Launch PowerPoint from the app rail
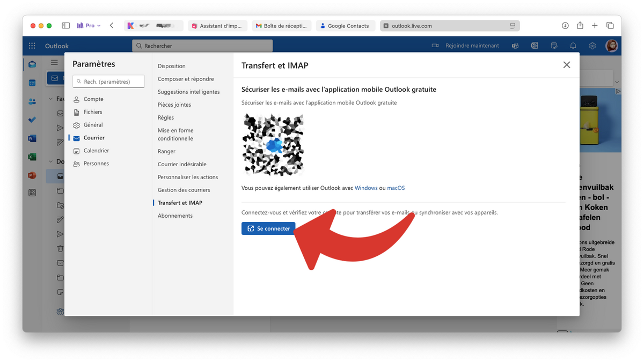 [x=32, y=175]
